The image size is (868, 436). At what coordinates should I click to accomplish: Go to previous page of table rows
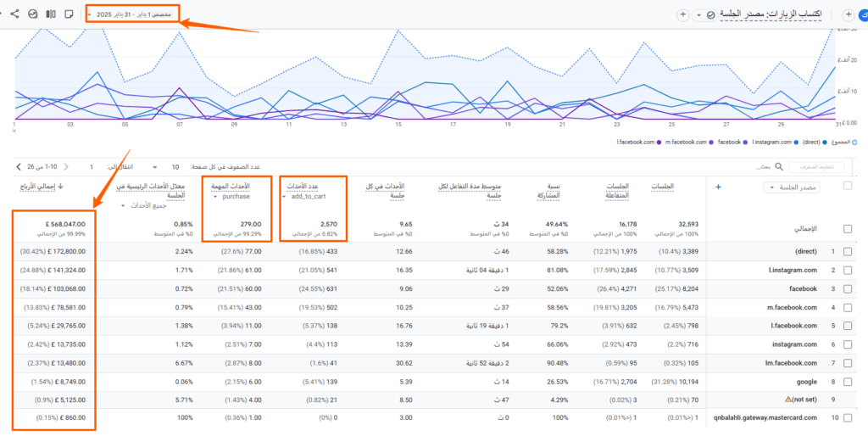click(66, 167)
